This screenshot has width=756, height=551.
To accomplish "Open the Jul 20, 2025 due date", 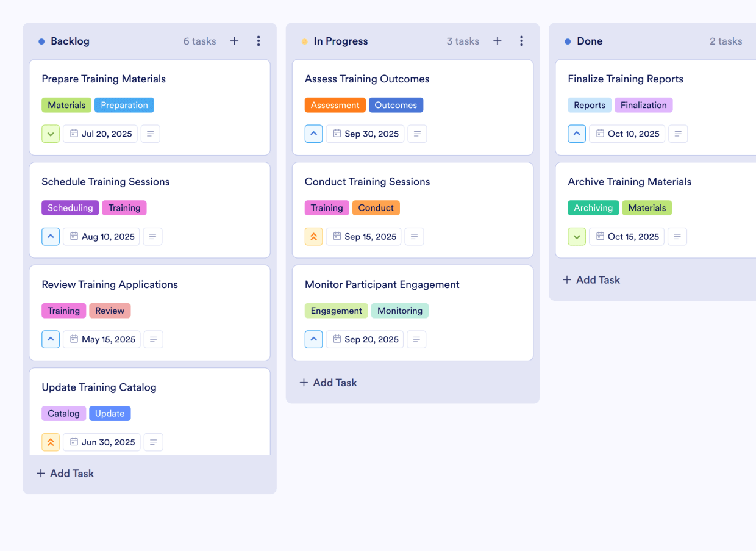I will 101,134.
